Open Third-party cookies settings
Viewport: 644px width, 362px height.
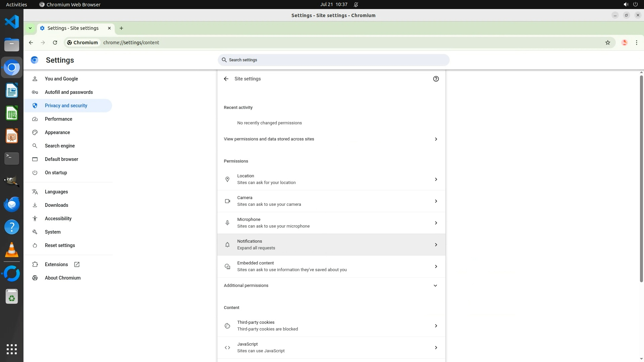click(331, 326)
